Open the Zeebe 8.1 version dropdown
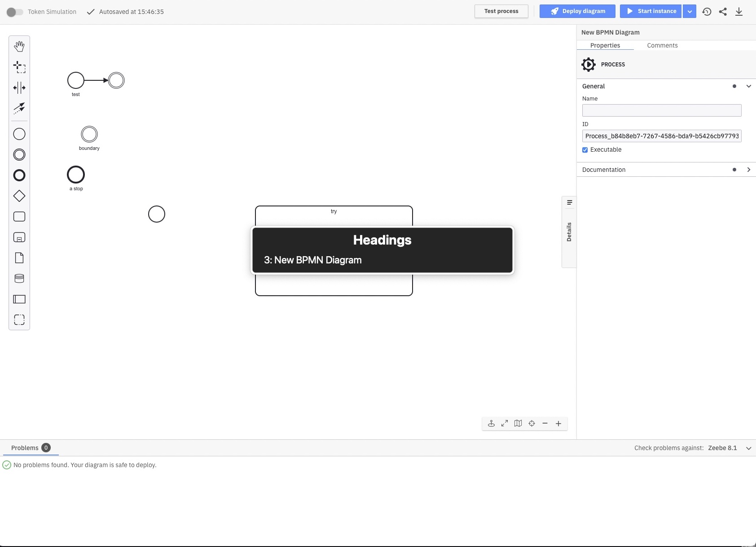Viewport: 756px width, 547px height. [x=730, y=448]
